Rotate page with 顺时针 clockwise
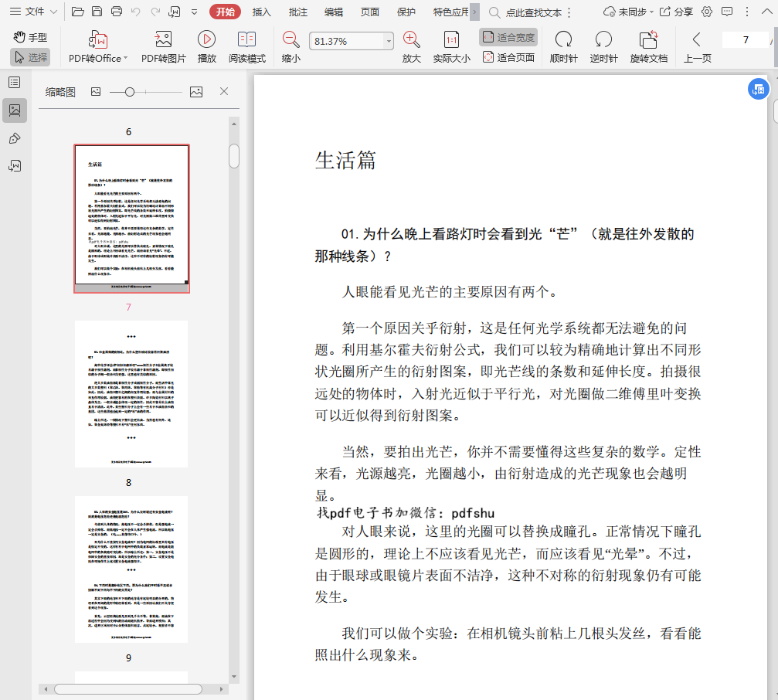This screenshot has width=778, height=700. (x=563, y=47)
